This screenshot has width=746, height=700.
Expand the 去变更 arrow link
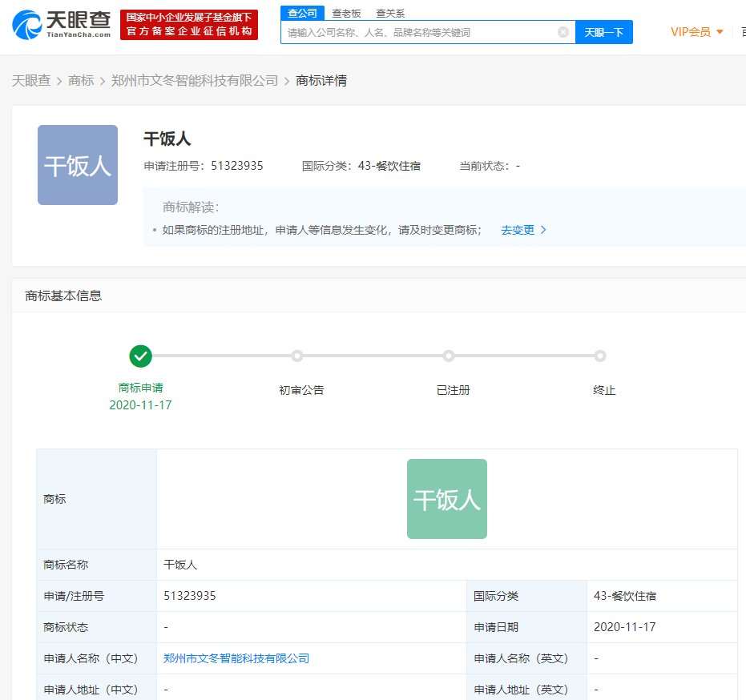(544, 230)
